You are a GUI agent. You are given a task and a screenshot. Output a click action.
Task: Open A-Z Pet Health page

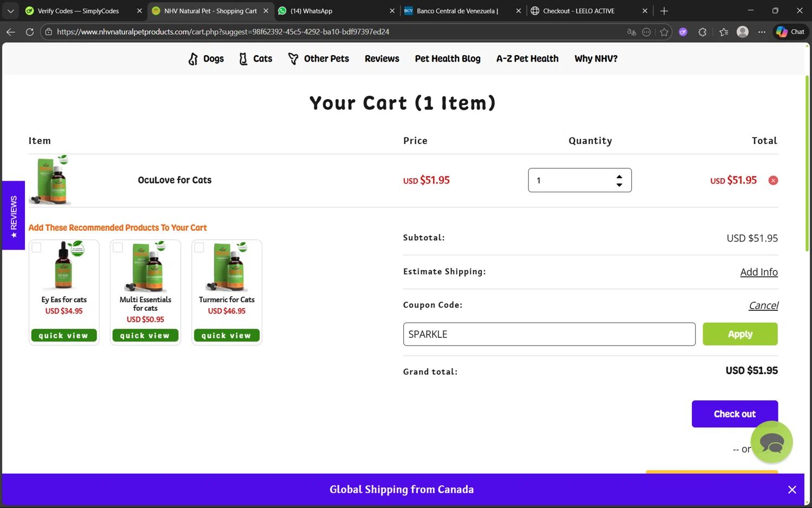pos(527,58)
